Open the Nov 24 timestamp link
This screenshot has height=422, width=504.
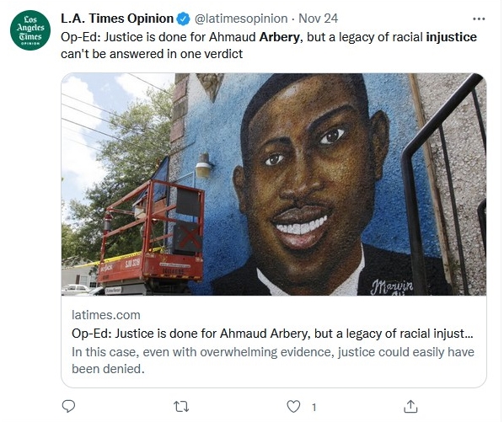point(319,19)
